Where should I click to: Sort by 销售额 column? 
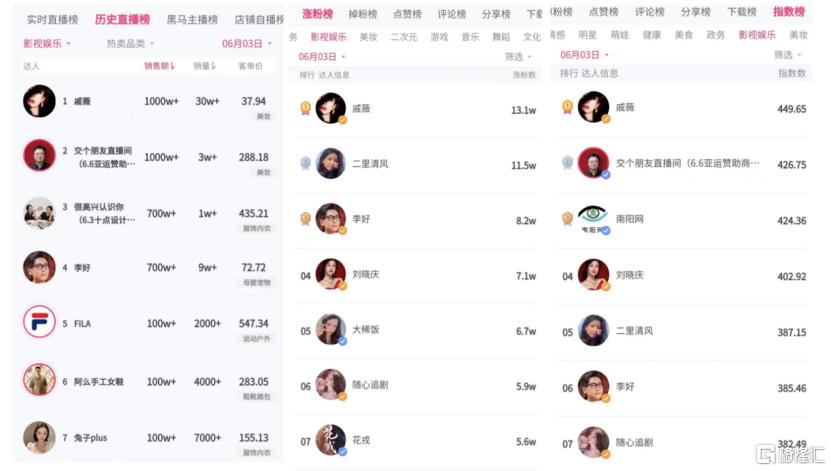coord(160,66)
